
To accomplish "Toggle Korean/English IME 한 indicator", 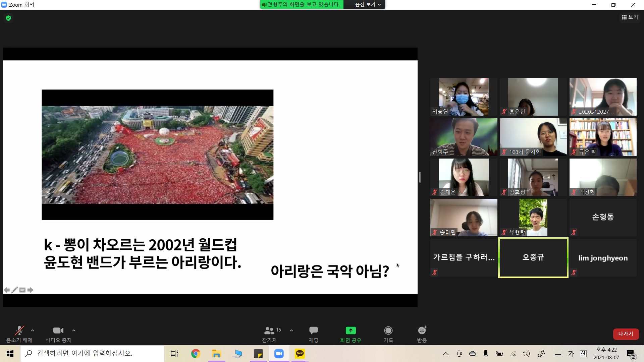I will [x=583, y=354].
